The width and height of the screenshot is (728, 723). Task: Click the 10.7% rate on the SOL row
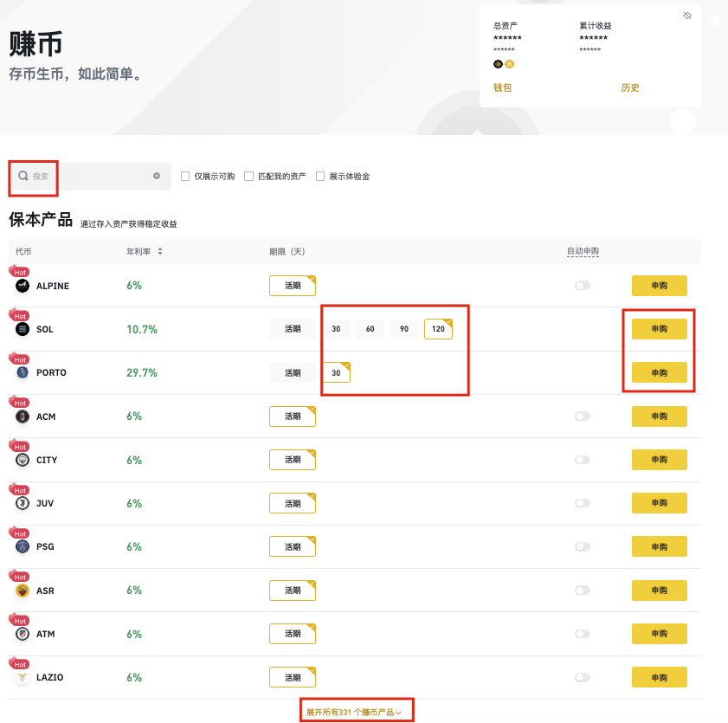[x=142, y=329]
